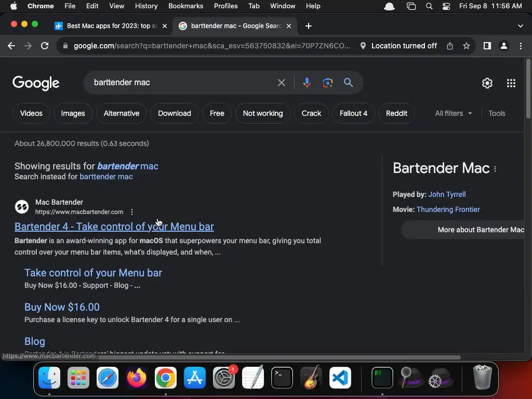
Task: Click into the Google search field
Action: pyautogui.click(x=183, y=83)
